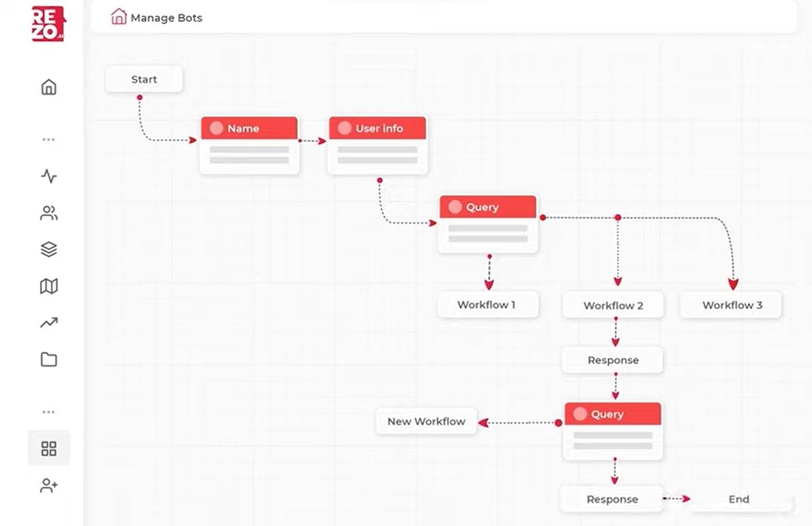The width and height of the screenshot is (812, 526).
Task: Select the Name node card
Action: pos(249,145)
